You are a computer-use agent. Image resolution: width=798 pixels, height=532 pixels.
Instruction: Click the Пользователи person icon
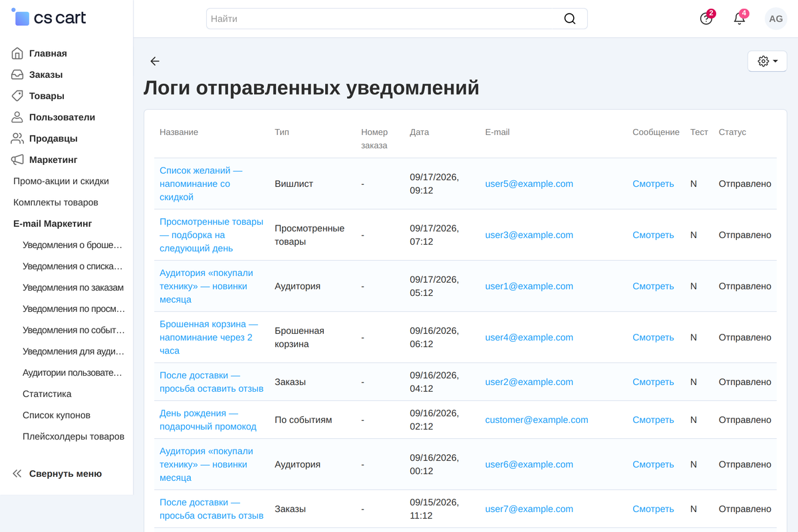coord(17,117)
